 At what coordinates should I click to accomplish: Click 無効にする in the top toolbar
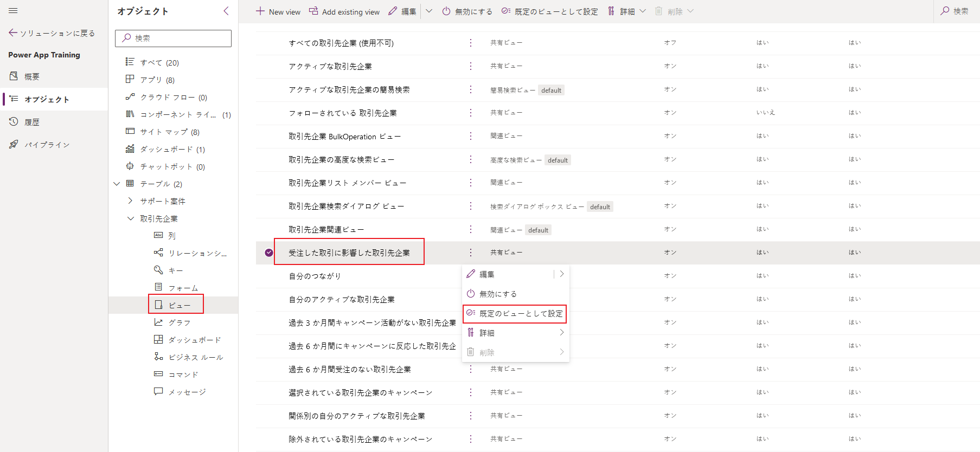coord(467,11)
